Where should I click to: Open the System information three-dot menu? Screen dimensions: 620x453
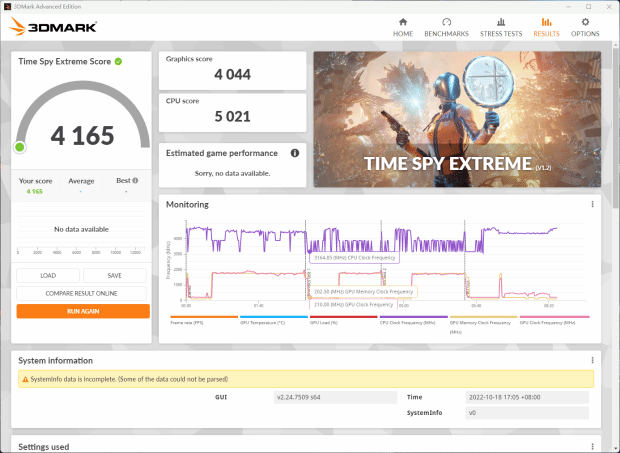pos(592,360)
